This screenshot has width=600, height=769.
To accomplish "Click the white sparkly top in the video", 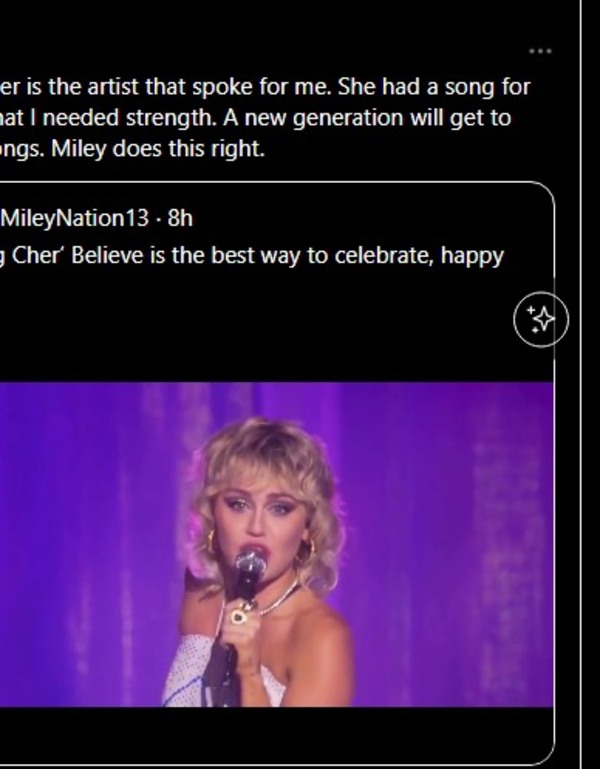I will pyautogui.click(x=189, y=672).
